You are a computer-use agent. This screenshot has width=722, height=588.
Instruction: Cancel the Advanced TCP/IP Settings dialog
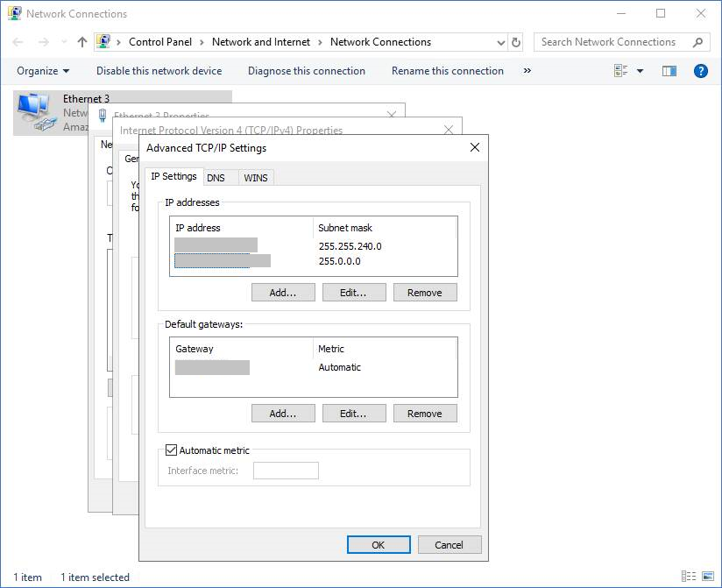[x=449, y=545]
